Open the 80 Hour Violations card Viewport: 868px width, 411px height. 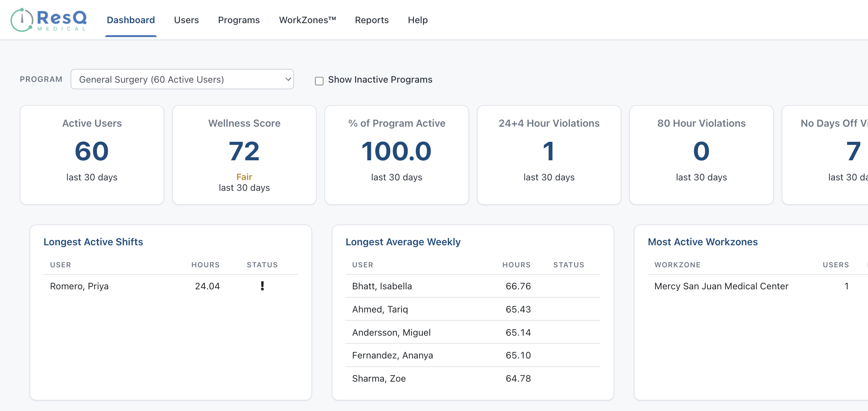[701, 155]
